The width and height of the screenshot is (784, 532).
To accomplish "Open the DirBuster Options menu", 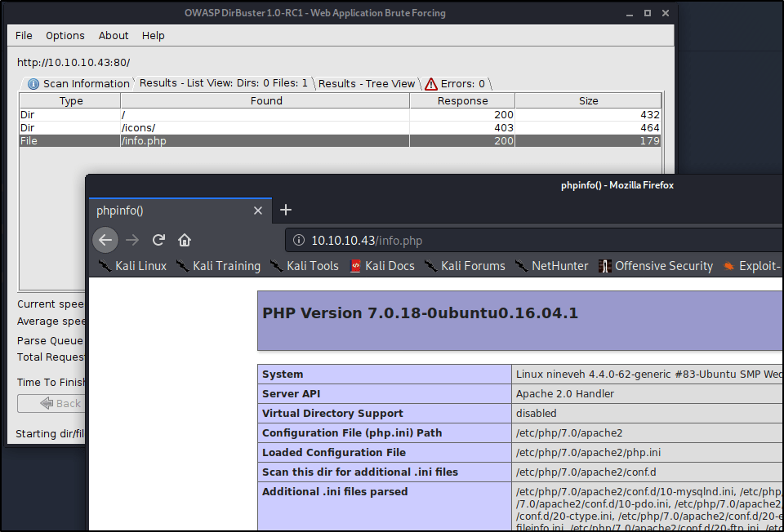I will click(65, 35).
